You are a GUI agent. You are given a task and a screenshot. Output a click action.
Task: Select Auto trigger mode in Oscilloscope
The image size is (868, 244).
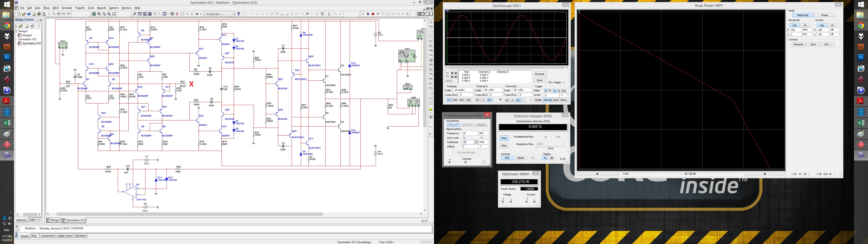point(556,100)
